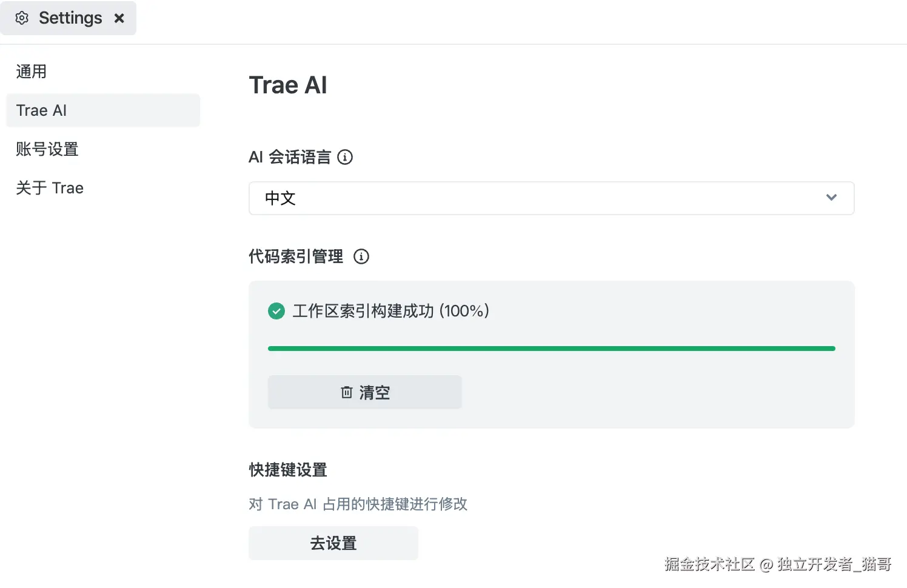Open the language combo box showing 中文
The height and width of the screenshot is (588, 907).
(551, 198)
